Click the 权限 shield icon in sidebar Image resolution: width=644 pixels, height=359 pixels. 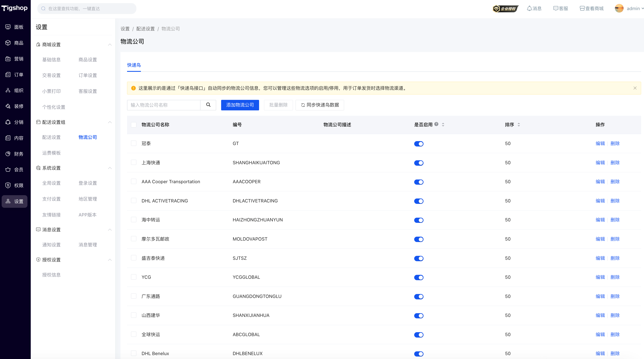8,185
